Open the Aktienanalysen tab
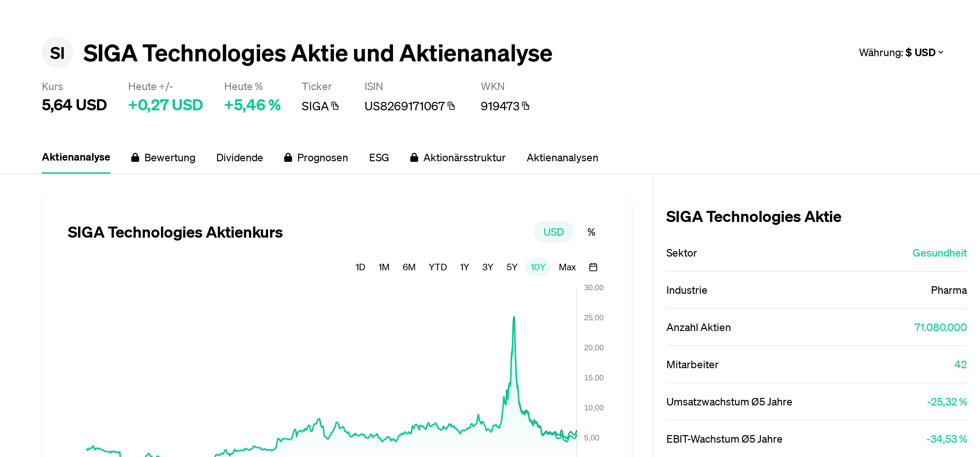This screenshot has width=980, height=457. (x=562, y=157)
